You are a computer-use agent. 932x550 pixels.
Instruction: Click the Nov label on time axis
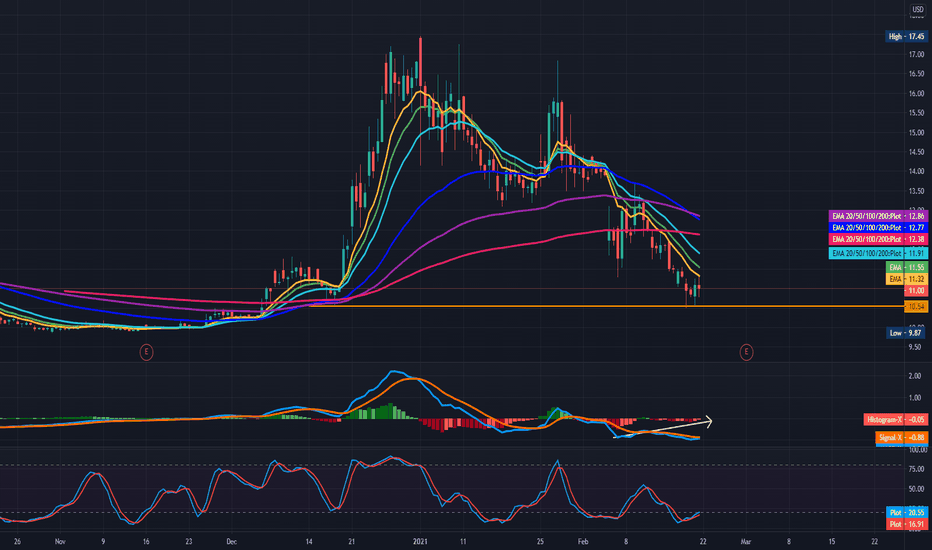point(60,542)
